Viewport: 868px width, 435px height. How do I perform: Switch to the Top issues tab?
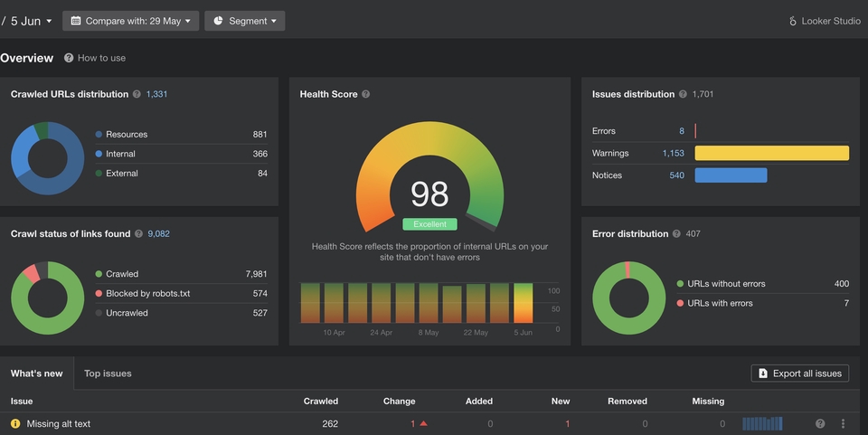[x=108, y=374]
